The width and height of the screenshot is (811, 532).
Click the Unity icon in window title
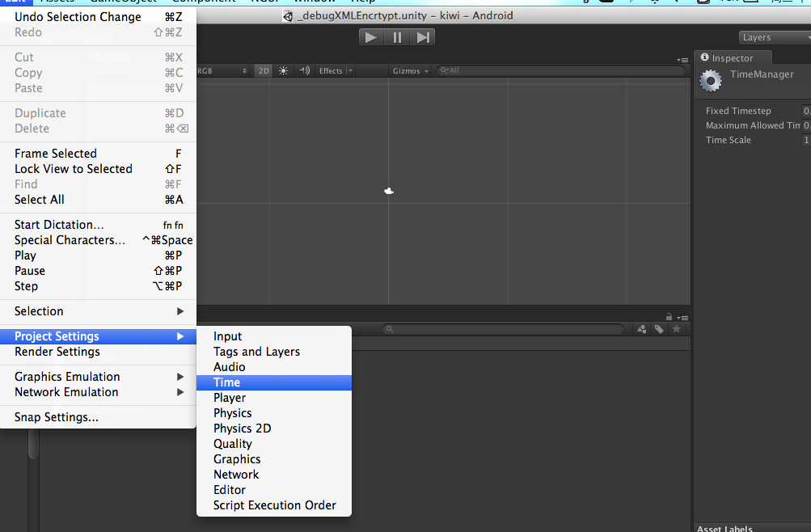288,16
